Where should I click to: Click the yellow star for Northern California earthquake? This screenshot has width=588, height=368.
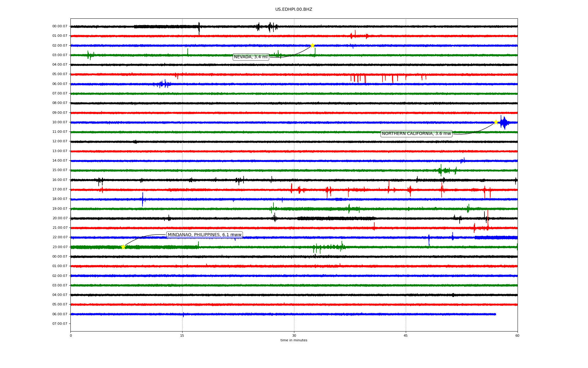496,122
